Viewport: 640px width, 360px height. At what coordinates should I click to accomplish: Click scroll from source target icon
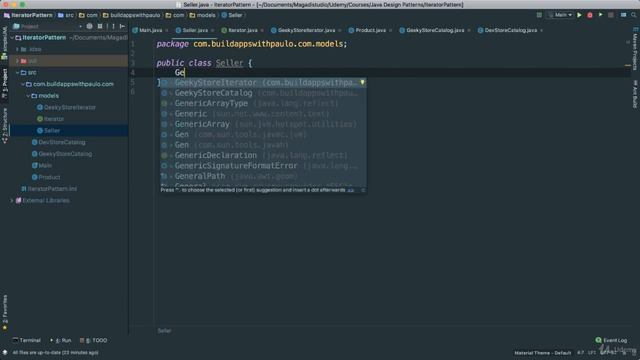89,26
